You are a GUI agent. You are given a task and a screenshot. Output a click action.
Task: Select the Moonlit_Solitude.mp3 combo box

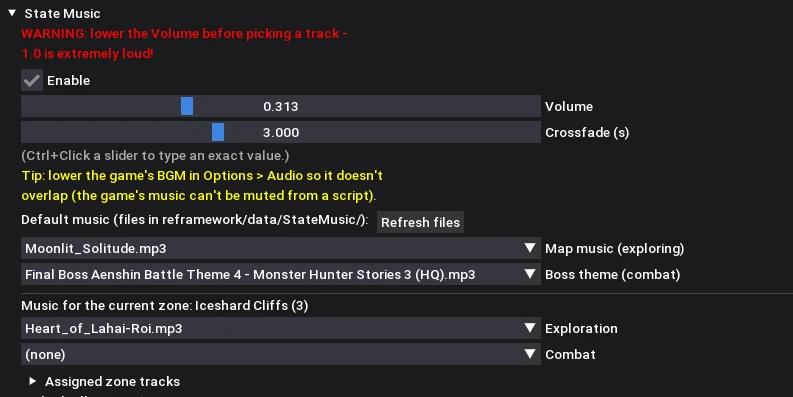point(281,248)
